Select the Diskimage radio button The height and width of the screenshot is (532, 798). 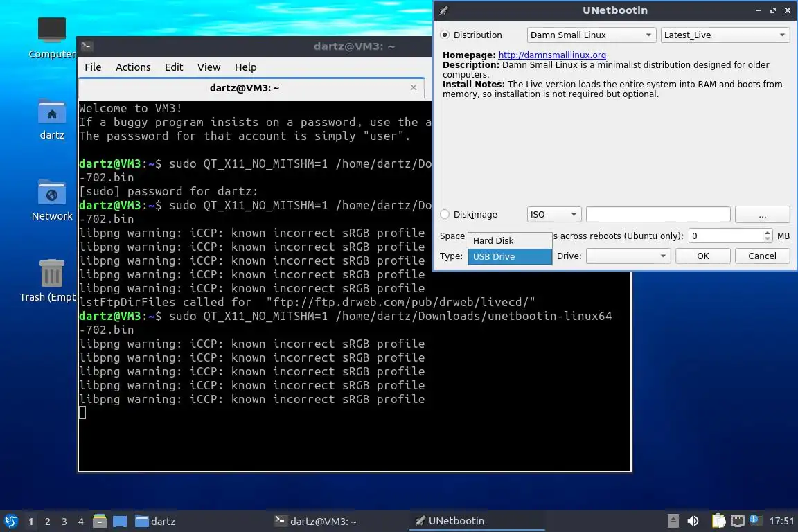click(445, 214)
